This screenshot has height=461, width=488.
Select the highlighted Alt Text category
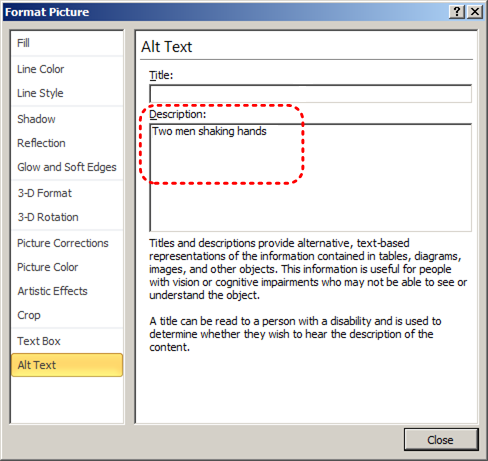pos(67,365)
